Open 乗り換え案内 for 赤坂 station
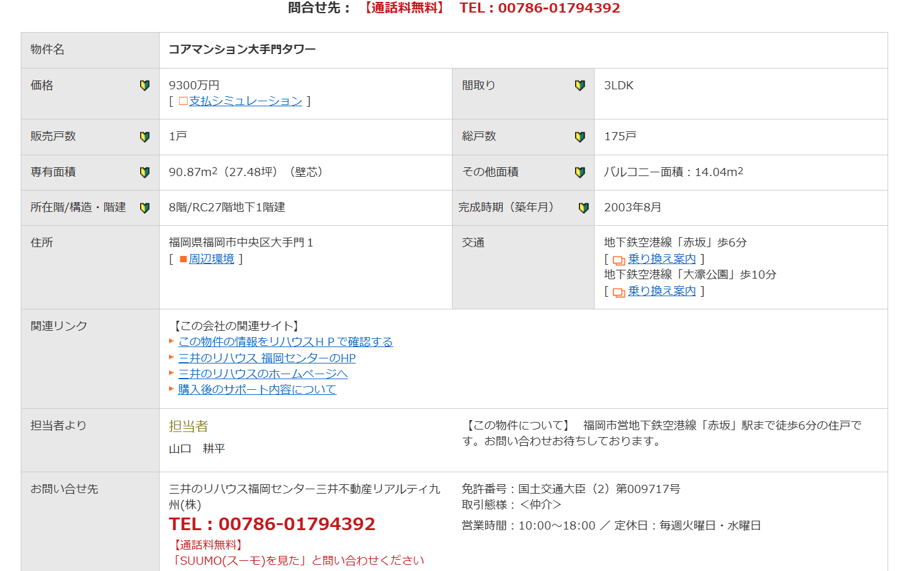This screenshot has height=571, width=924. pos(662,259)
